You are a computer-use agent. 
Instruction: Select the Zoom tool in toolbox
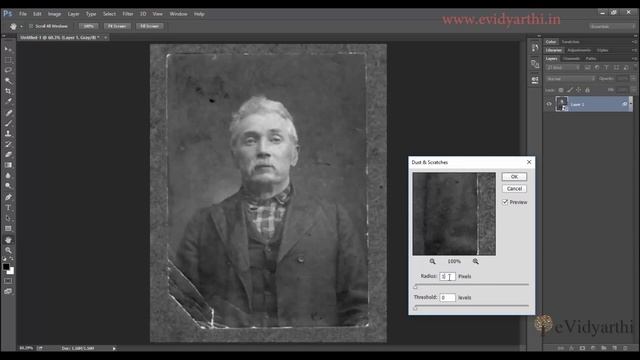click(x=8, y=250)
